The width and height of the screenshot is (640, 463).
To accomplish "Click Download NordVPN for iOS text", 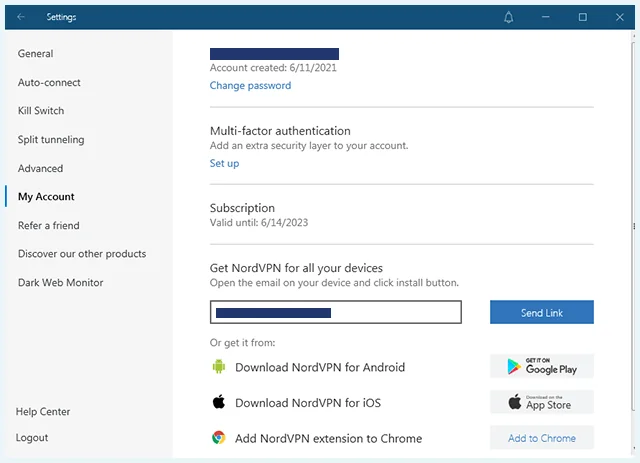I will pyautogui.click(x=308, y=403).
